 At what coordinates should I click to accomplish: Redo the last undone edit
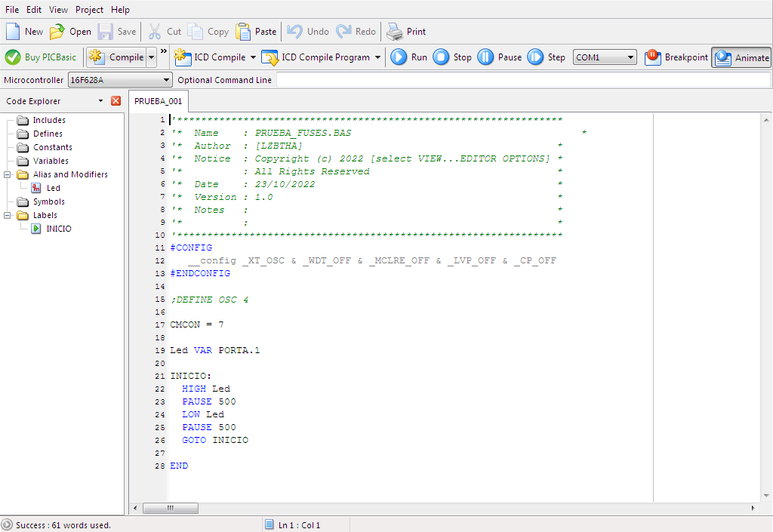pyautogui.click(x=356, y=32)
